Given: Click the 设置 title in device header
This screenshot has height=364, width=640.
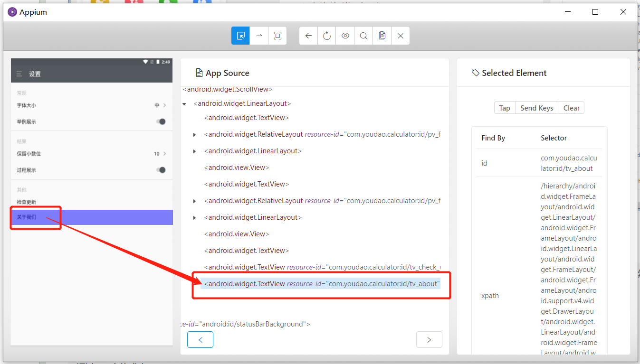Looking at the screenshot, I should point(35,74).
